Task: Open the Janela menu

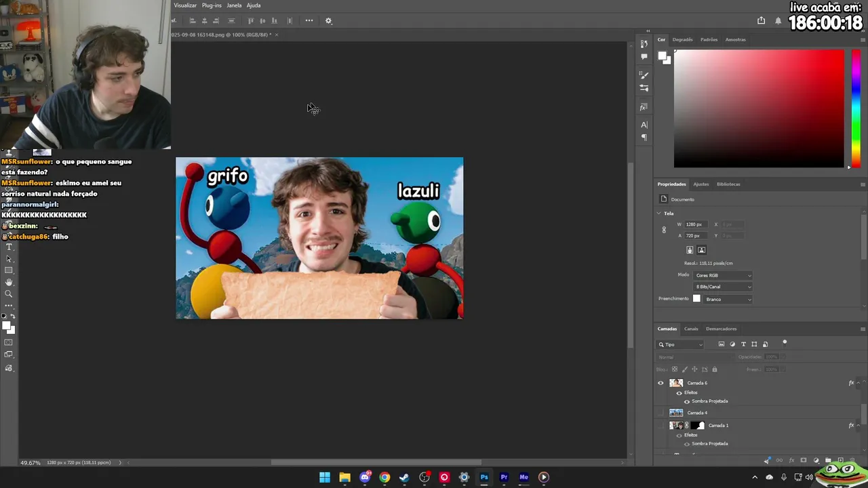Action: [234, 5]
